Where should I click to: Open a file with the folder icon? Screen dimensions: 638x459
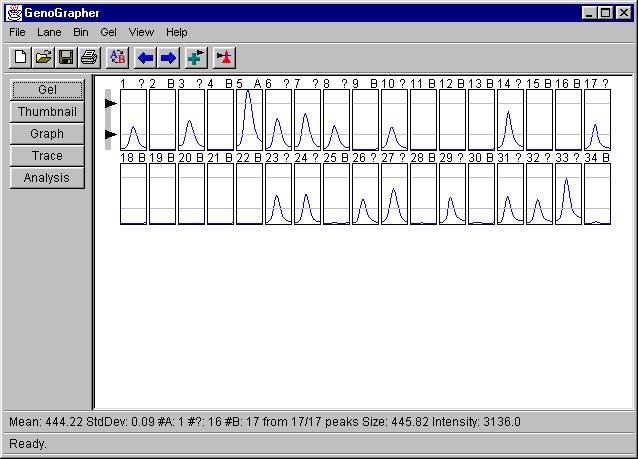click(x=43, y=58)
